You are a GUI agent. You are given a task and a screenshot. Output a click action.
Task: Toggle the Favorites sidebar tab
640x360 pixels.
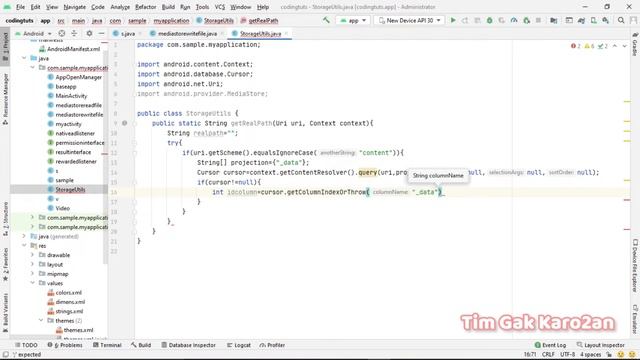pos(5,265)
